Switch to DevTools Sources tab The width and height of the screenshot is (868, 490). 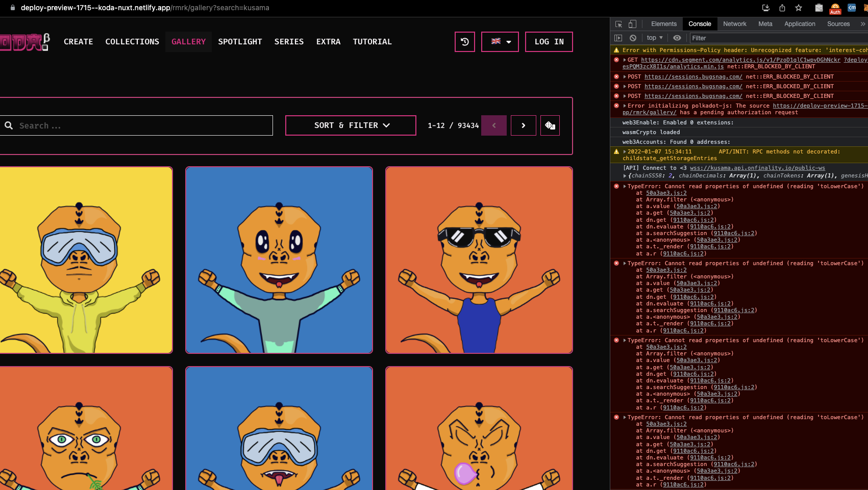(x=838, y=24)
